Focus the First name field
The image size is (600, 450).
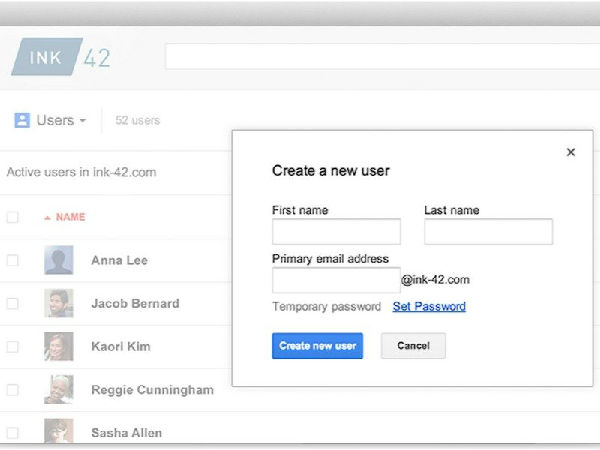pos(336,232)
